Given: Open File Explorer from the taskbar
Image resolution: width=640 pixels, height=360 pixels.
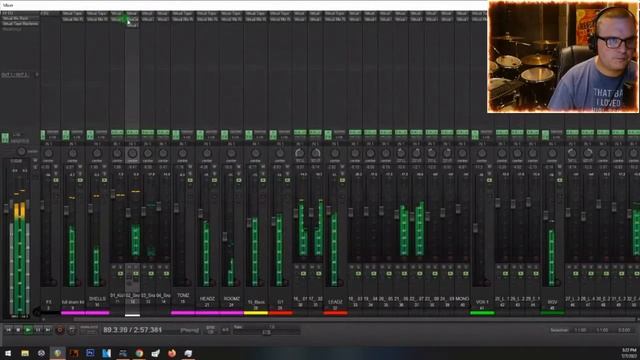Looking at the screenshot, I should tap(24, 353).
